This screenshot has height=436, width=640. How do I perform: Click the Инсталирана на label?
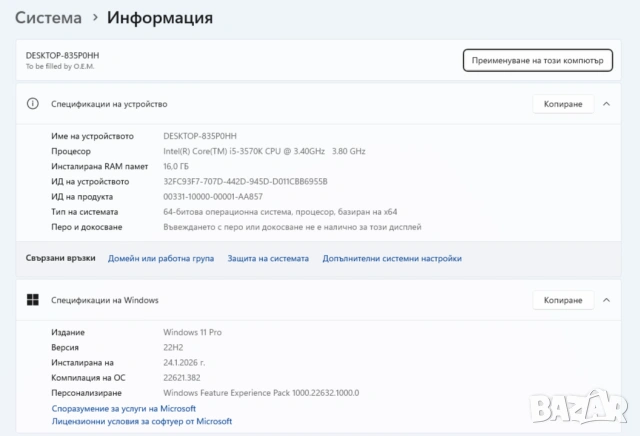[x=82, y=363]
